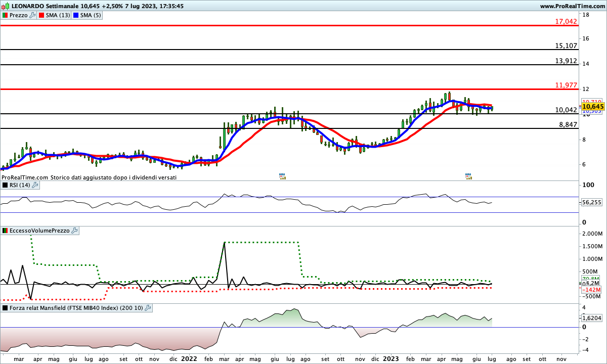Select the Prezzo label
The width and height of the screenshot is (607, 364).
coord(19,16)
